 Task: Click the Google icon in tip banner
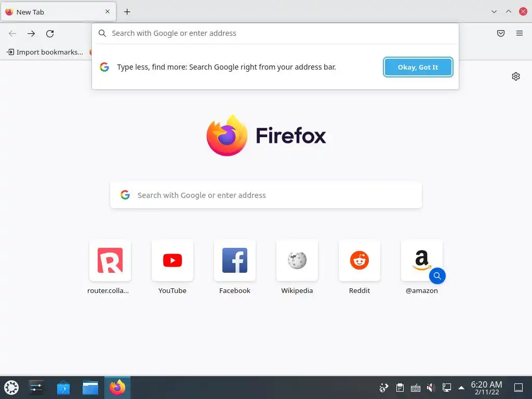pos(104,67)
